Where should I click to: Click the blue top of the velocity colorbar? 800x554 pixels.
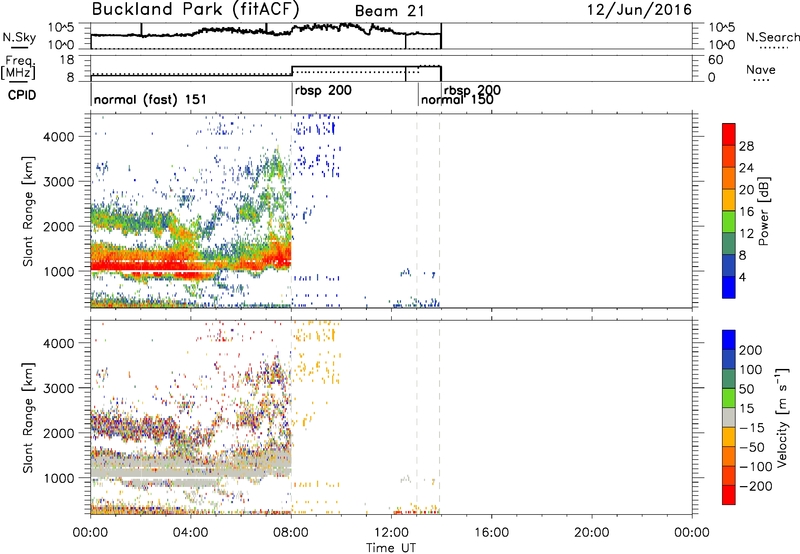(729, 340)
